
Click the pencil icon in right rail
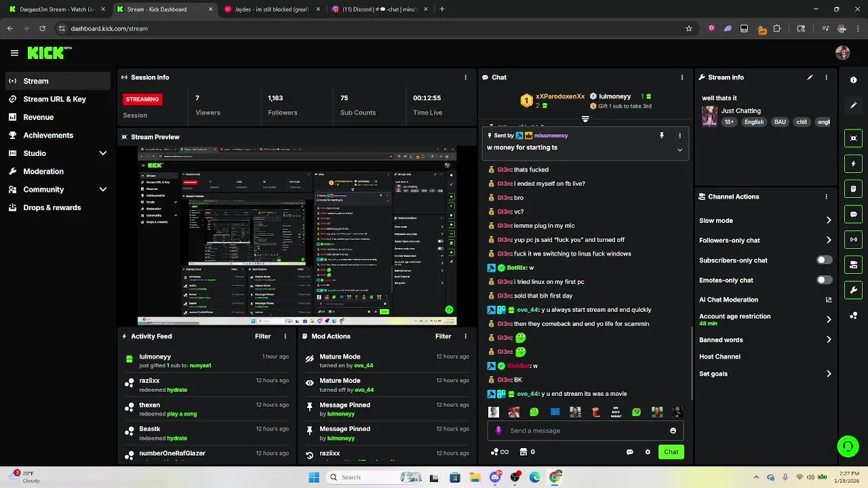coord(853,106)
